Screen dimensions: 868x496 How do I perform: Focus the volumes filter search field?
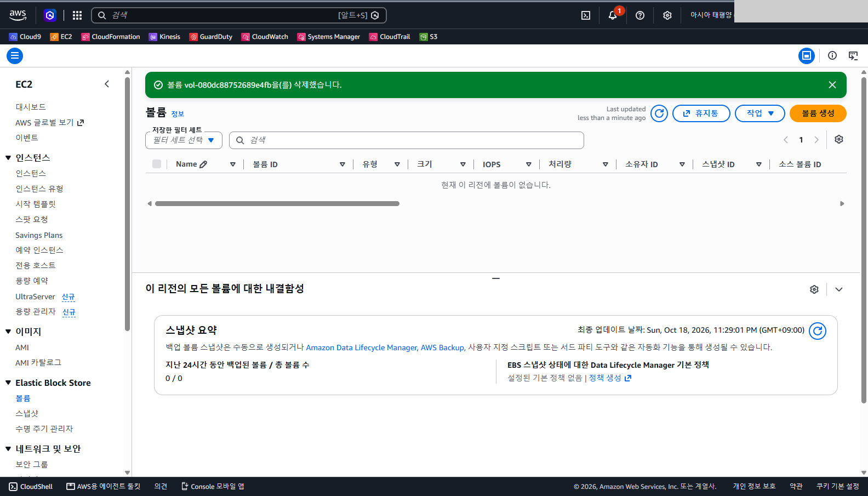pos(407,140)
